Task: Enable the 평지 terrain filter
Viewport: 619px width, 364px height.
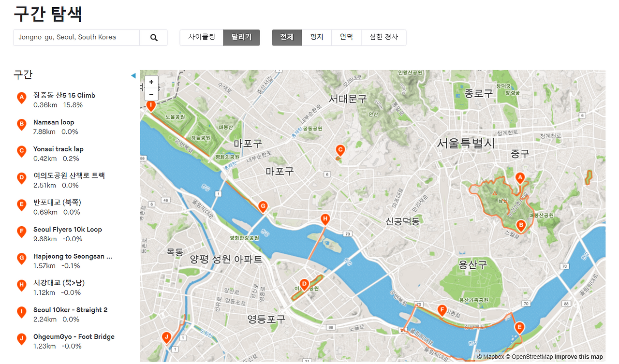Action: [316, 37]
